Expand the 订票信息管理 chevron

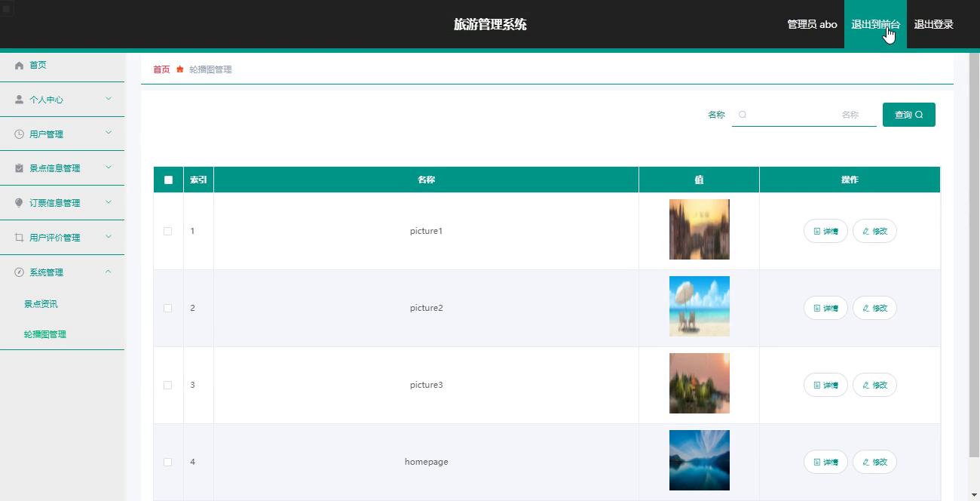109,202
